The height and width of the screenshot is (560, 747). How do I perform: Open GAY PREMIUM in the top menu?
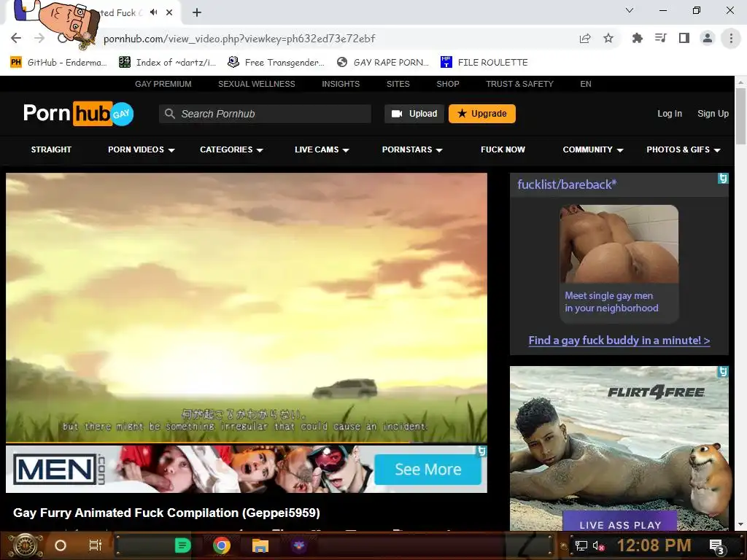(x=163, y=84)
